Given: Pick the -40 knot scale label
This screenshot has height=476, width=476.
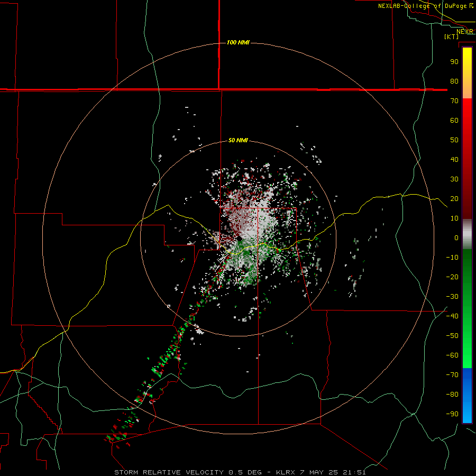Looking at the screenshot, I should (x=452, y=316).
